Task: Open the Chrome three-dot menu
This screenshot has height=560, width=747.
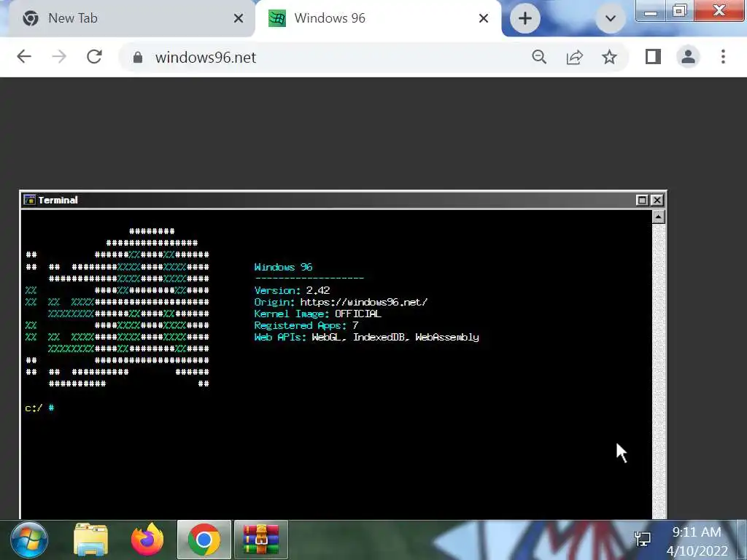Action: [723, 57]
